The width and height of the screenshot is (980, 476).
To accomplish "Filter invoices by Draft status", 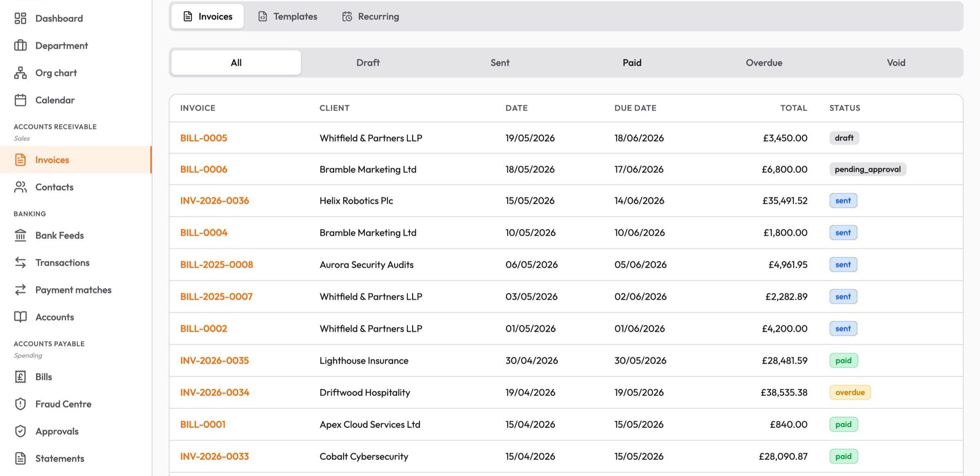I will pyautogui.click(x=368, y=62).
